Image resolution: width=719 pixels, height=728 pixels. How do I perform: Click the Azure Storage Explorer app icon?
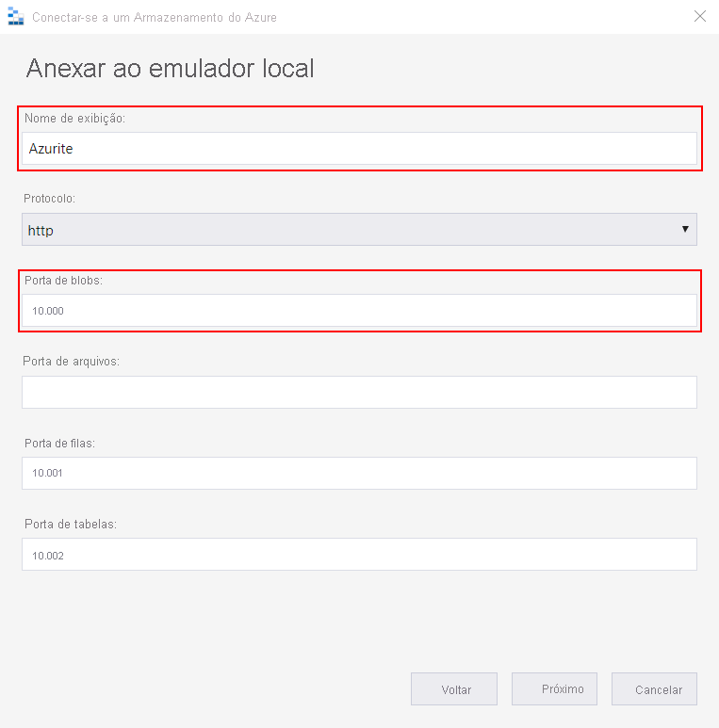tap(16, 17)
